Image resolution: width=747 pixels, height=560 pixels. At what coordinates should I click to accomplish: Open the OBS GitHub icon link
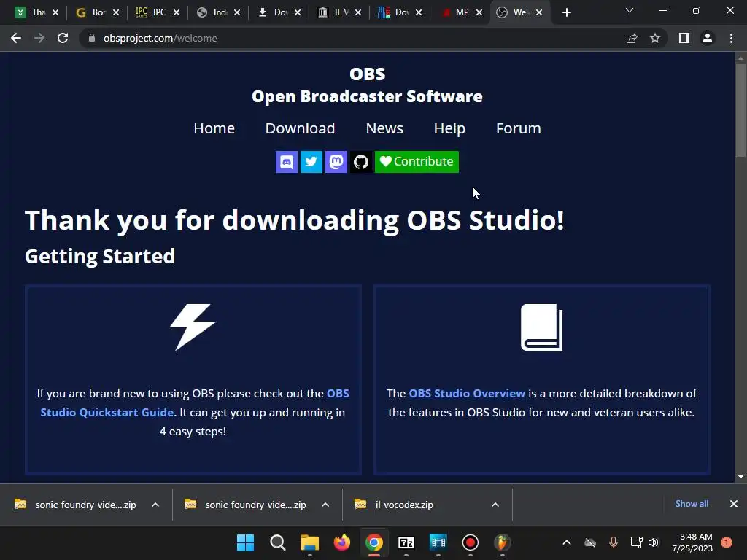(x=360, y=162)
